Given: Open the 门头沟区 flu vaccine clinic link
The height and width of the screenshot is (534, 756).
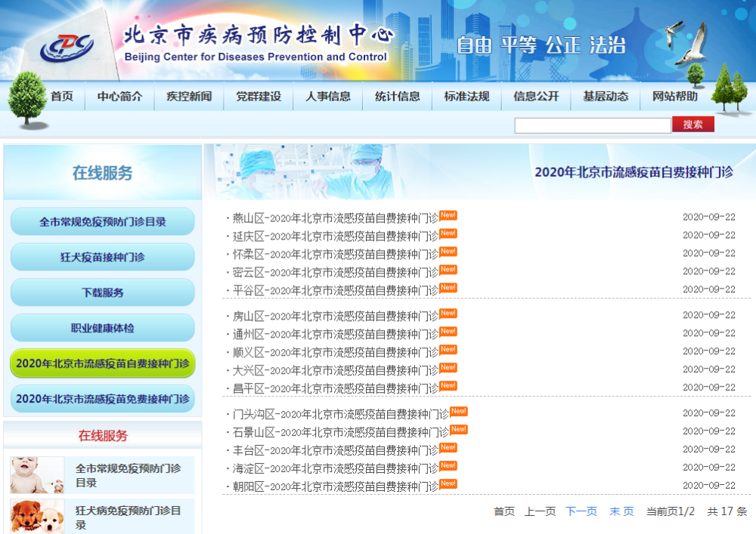Looking at the screenshot, I should (x=340, y=414).
